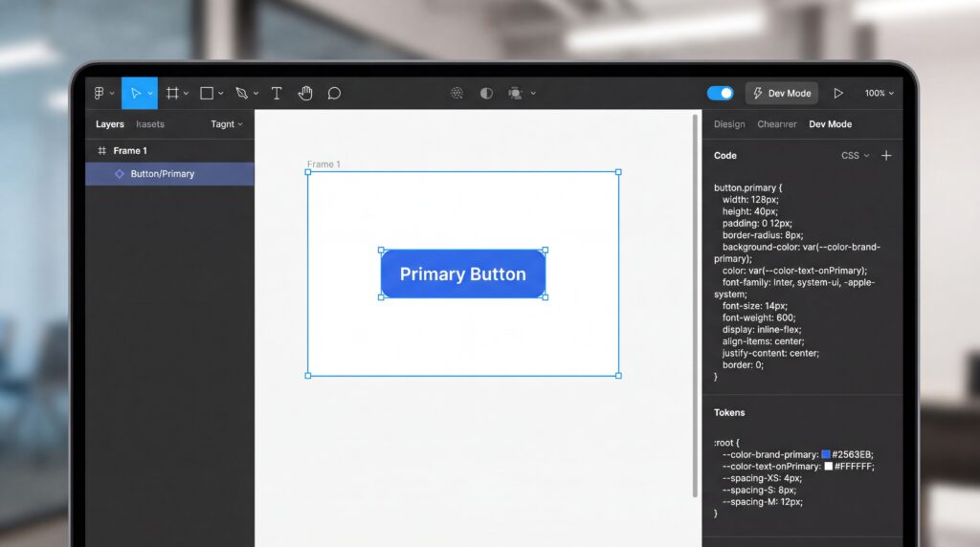Viewport: 980px width, 547px height.
Task: Open the Frame tool options chevron
Action: 186,93
